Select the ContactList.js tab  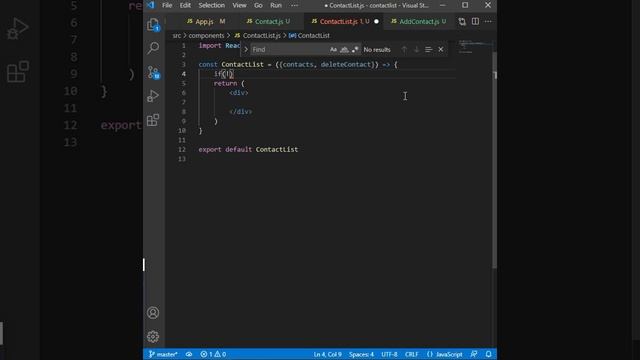(338, 22)
